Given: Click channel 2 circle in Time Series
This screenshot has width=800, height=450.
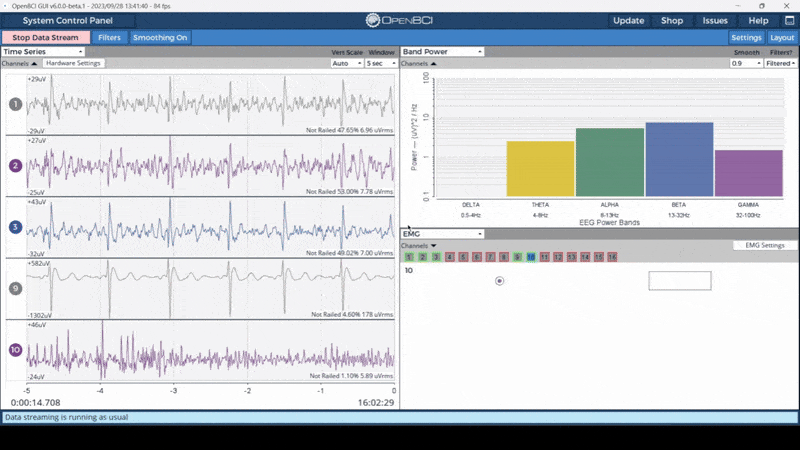Looking at the screenshot, I should click(x=15, y=166).
